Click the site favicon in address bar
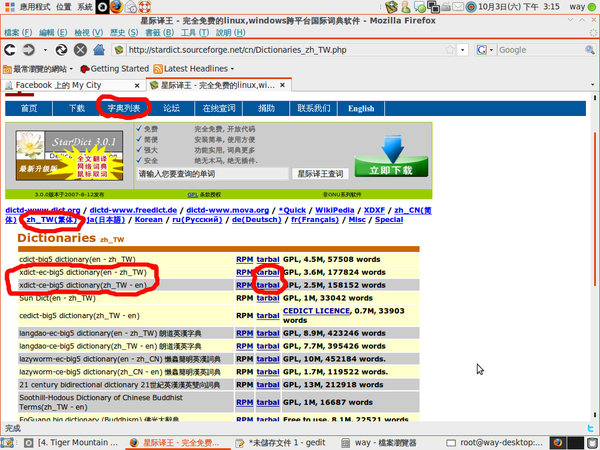Image resolution: width=600 pixels, height=450 pixels. pyautogui.click(x=119, y=50)
